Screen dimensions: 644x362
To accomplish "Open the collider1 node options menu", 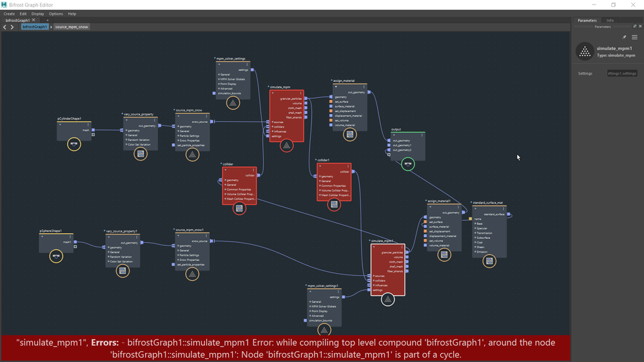I will 348,166.
